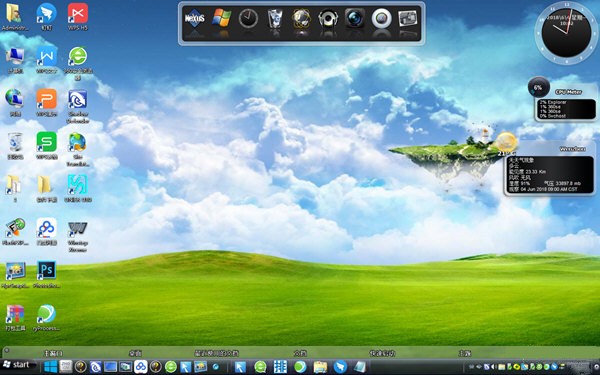Click the weather details panel with 04 Jun date
The image size is (600, 375).
pyautogui.click(x=550, y=174)
